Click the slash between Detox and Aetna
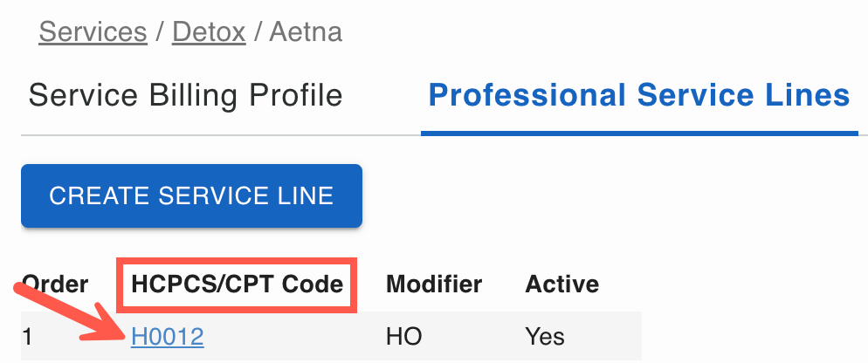 (x=258, y=32)
